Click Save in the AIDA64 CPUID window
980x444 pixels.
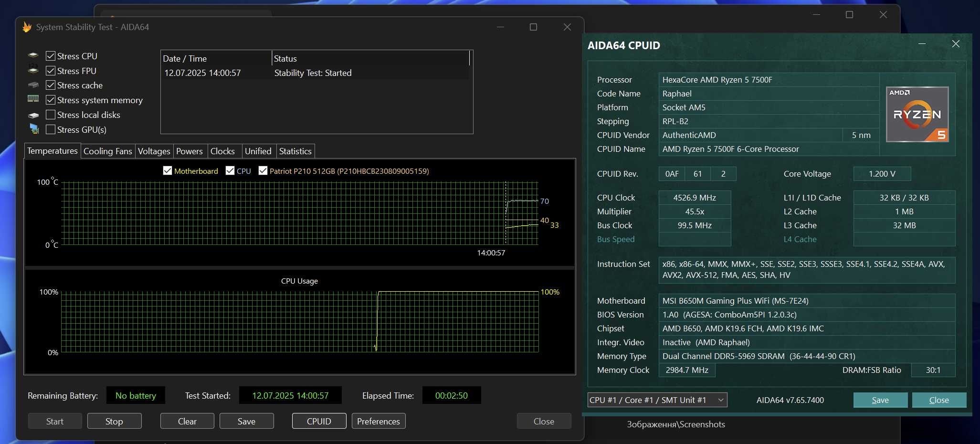(x=880, y=400)
